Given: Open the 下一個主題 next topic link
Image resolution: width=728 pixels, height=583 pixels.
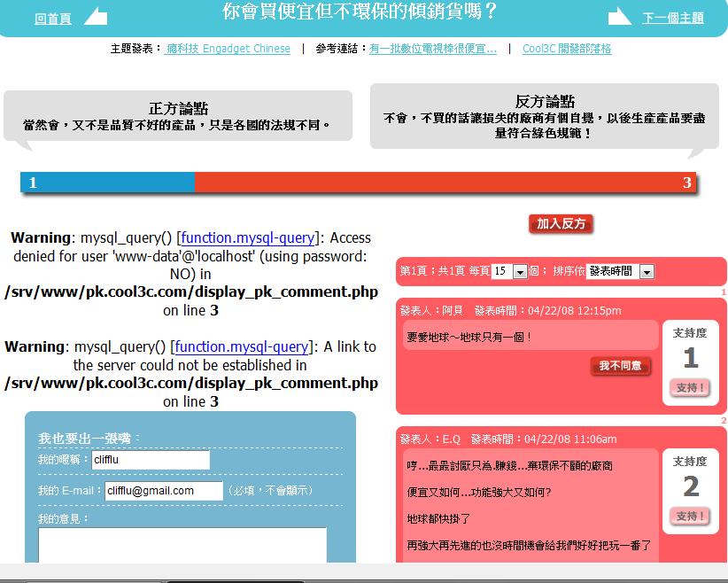Looking at the screenshot, I should [673, 18].
